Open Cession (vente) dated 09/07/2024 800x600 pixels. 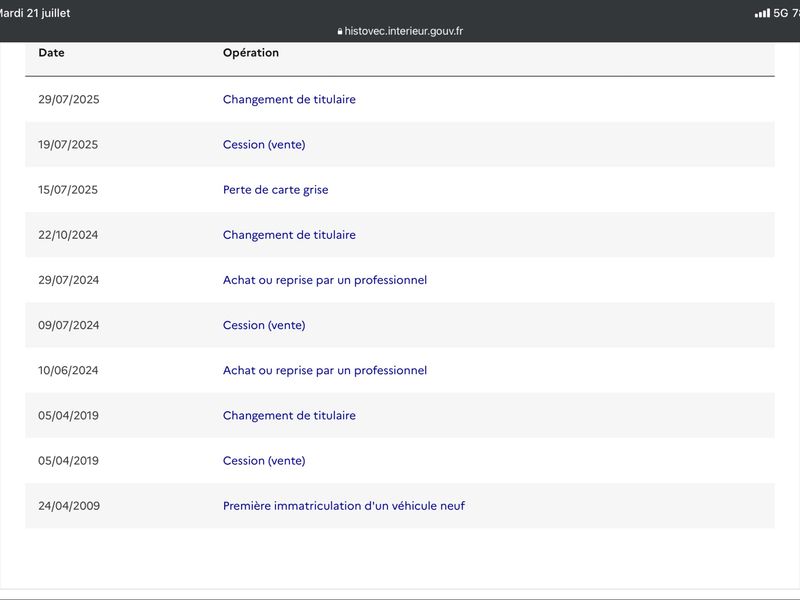pos(264,325)
